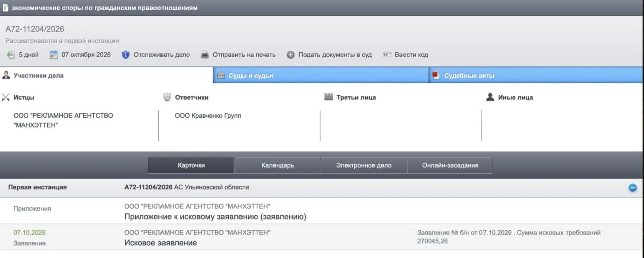Click the Отслеживать дело link
Screen dimensions: 644x258
point(162,55)
